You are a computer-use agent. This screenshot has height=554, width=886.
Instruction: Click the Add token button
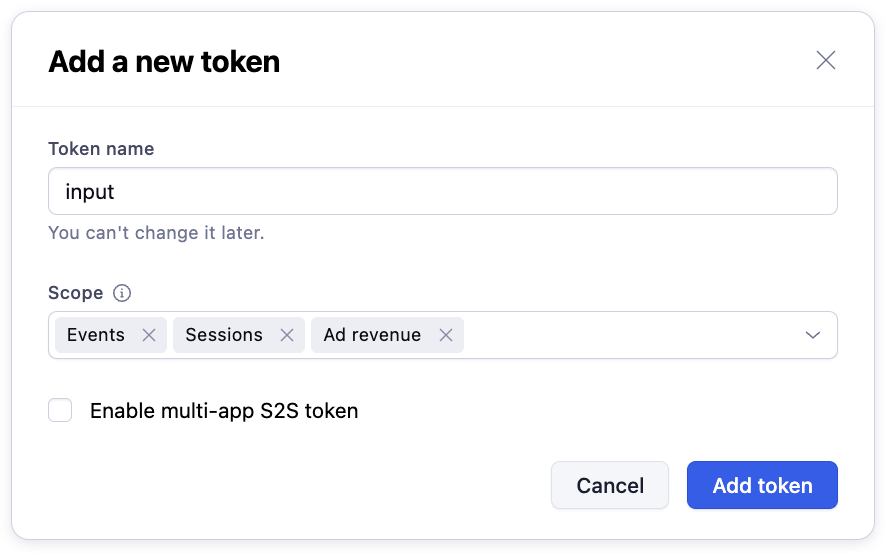coord(762,485)
